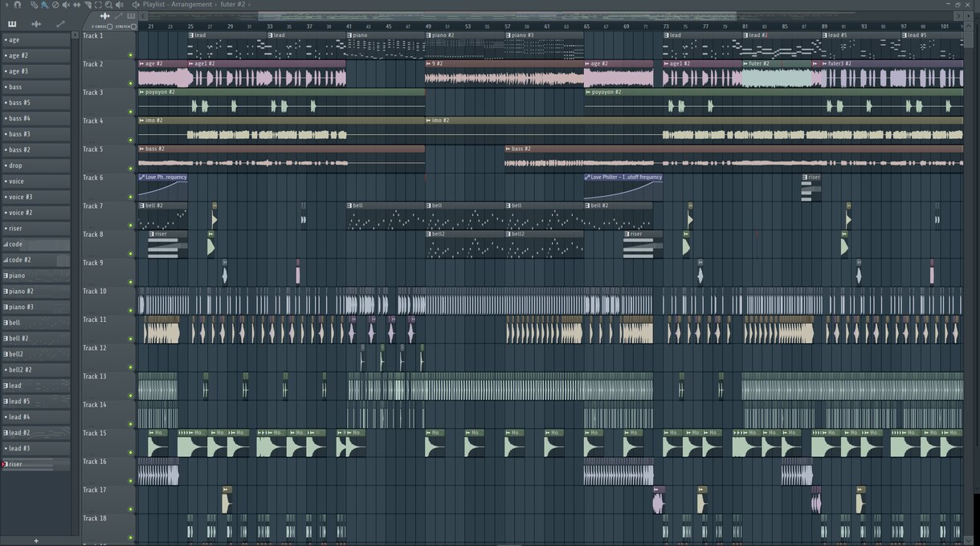The height and width of the screenshot is (546, 980).
Task: Select 'voice #3' in the picker list
Action: tap(35, 197)
